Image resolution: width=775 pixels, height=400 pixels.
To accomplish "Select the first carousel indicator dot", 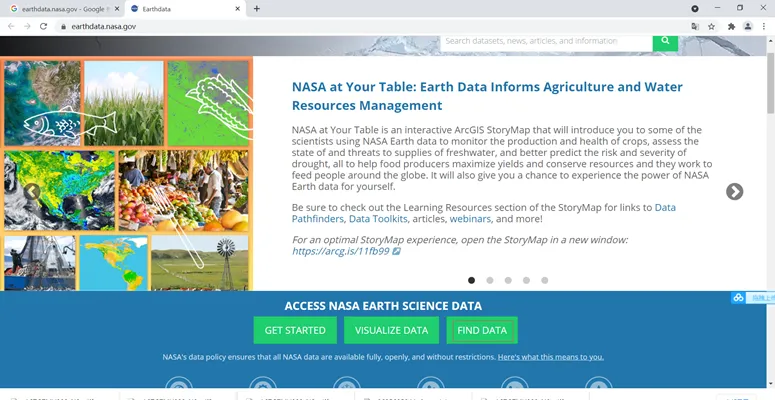I will click(x=472, y=280).
